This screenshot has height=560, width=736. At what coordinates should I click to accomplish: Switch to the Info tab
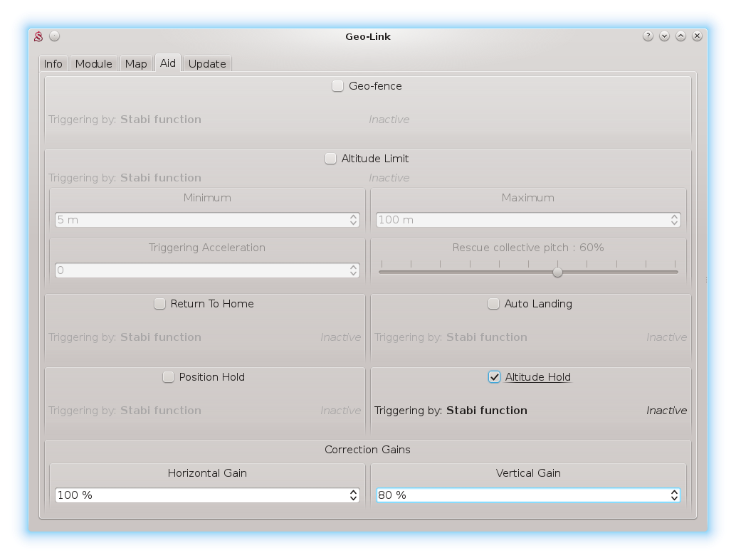tap(53, 64)
